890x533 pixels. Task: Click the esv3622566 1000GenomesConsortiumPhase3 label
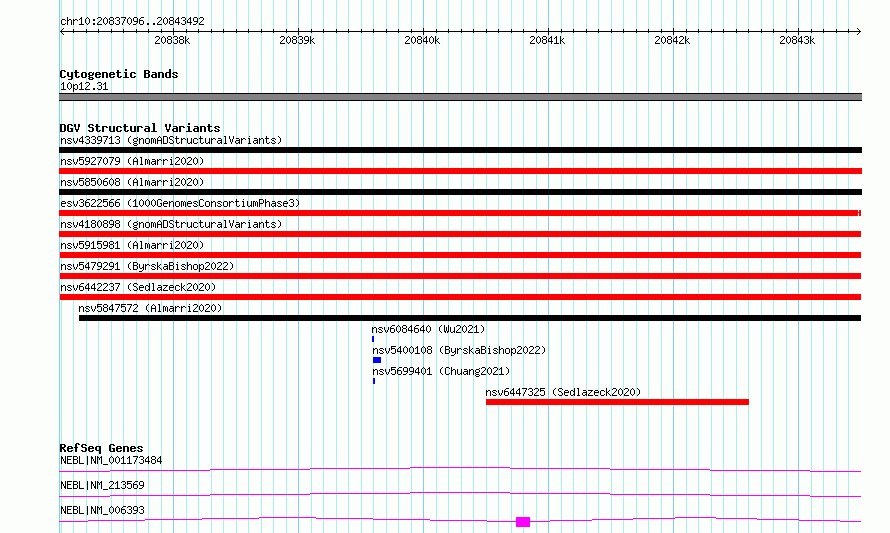coord(180,203)
